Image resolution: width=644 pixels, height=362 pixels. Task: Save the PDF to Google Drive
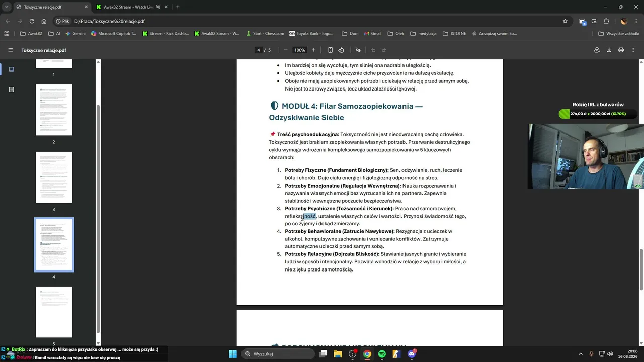[x=597, y=50]
